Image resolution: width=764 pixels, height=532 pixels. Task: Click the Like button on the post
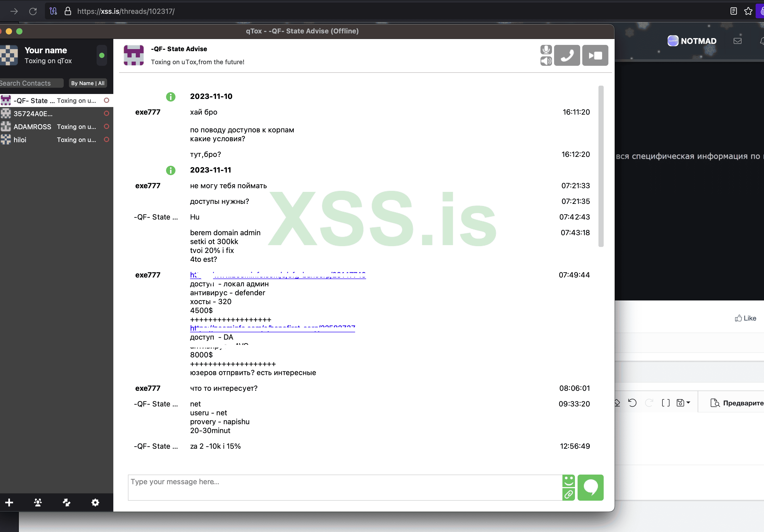[745, 318]
